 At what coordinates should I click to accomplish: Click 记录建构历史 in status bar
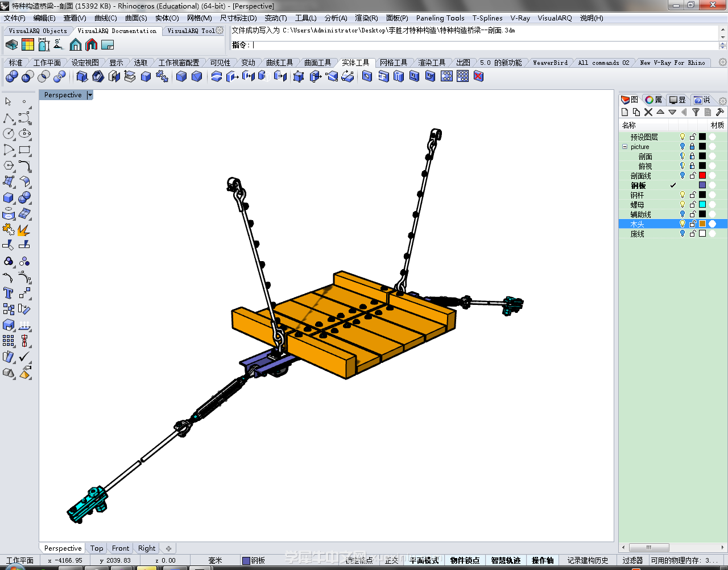(x=588, y=560)
